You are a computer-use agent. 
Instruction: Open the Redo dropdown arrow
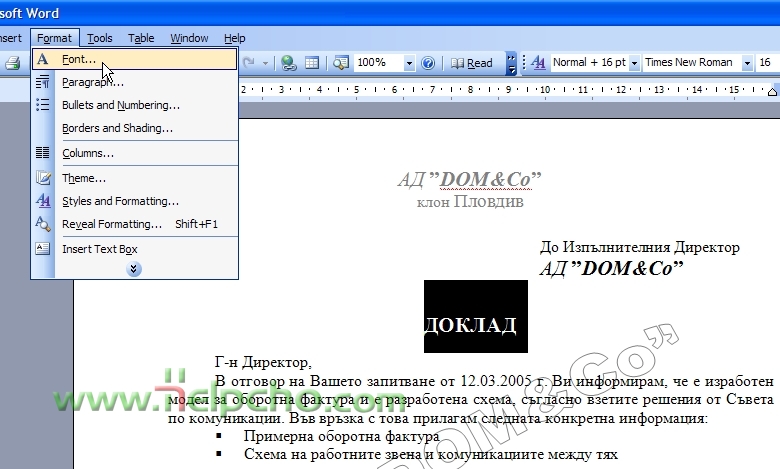[265, 63]
